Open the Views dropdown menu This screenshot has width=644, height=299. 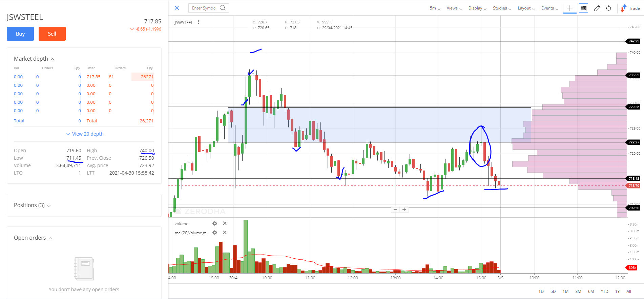(x=454, y=8)
